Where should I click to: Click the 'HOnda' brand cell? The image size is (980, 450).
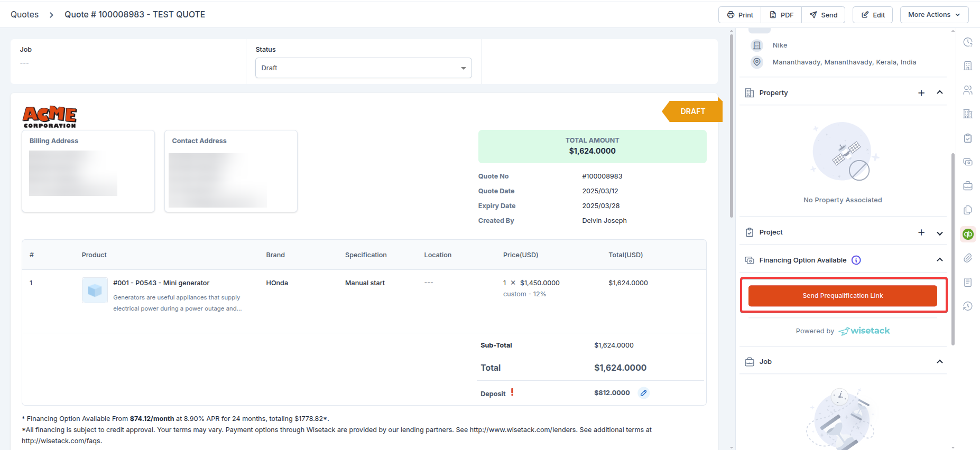pos(277,283)
